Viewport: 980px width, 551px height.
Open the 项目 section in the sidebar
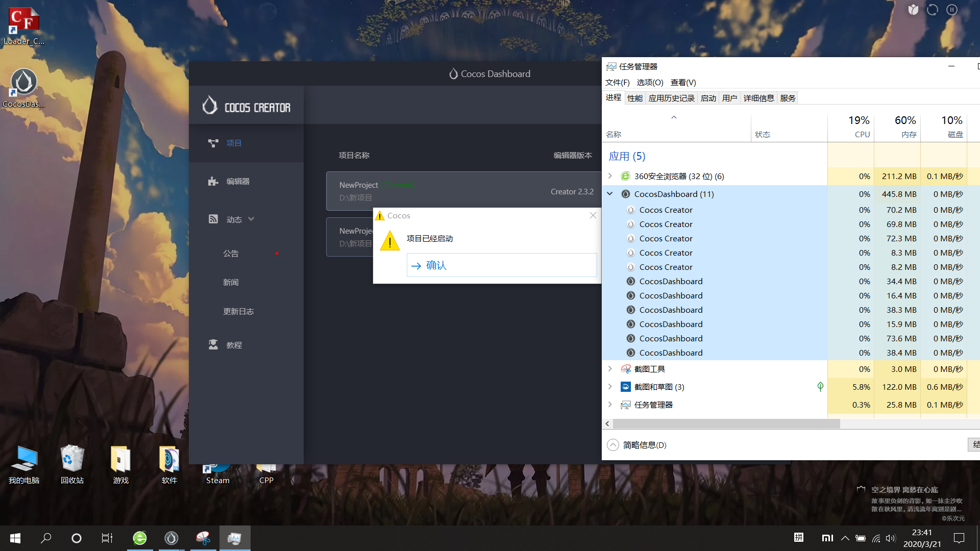[x=234, y=143]
